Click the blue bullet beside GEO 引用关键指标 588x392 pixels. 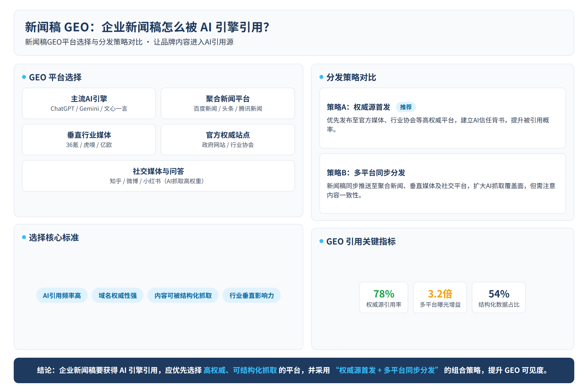tap(321, 241)
